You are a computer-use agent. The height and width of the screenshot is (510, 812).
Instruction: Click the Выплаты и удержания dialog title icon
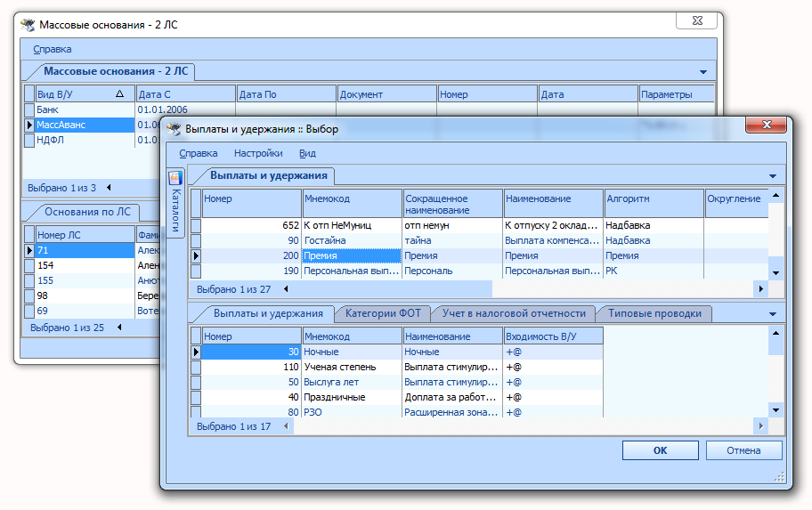pyautogui.click(x=174, y=129)
